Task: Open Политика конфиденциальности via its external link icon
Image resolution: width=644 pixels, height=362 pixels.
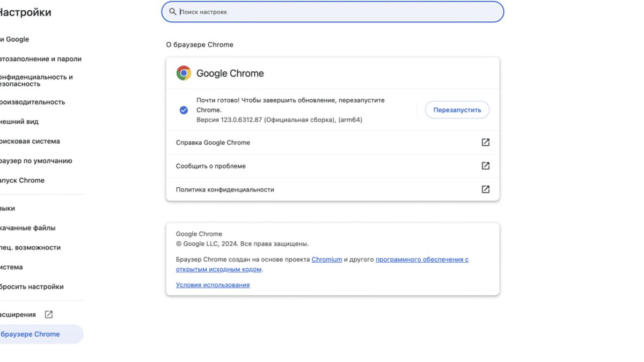Action: (x=485, y=189)
